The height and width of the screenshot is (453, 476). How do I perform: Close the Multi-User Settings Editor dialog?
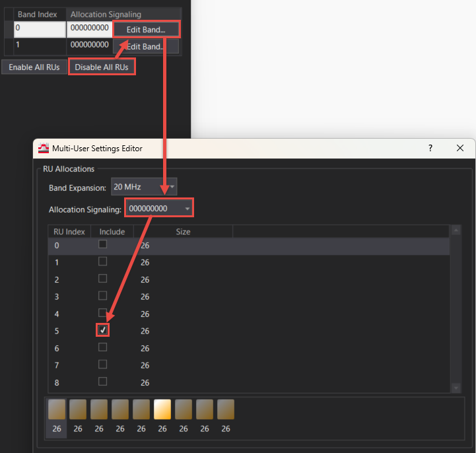460,148
